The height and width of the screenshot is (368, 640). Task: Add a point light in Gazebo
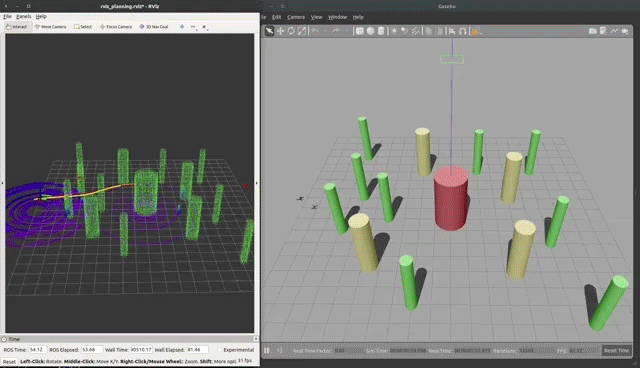click(394, 31)
